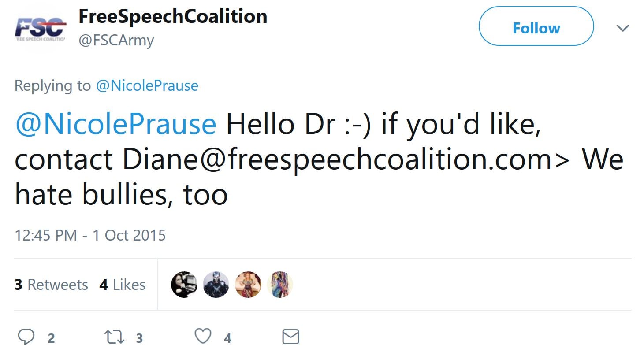Expand the tweet options chevron menu
This screenshot has height=352, width=644.
coord(622,28)
